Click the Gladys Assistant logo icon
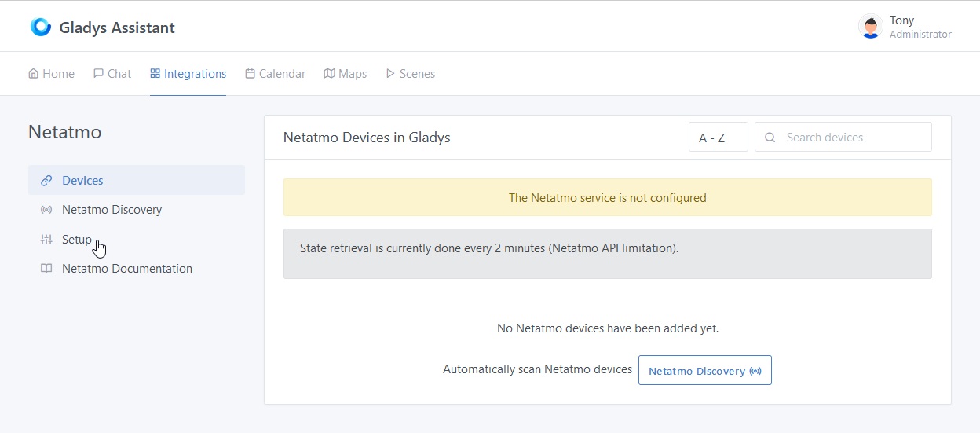 [40, 27]
